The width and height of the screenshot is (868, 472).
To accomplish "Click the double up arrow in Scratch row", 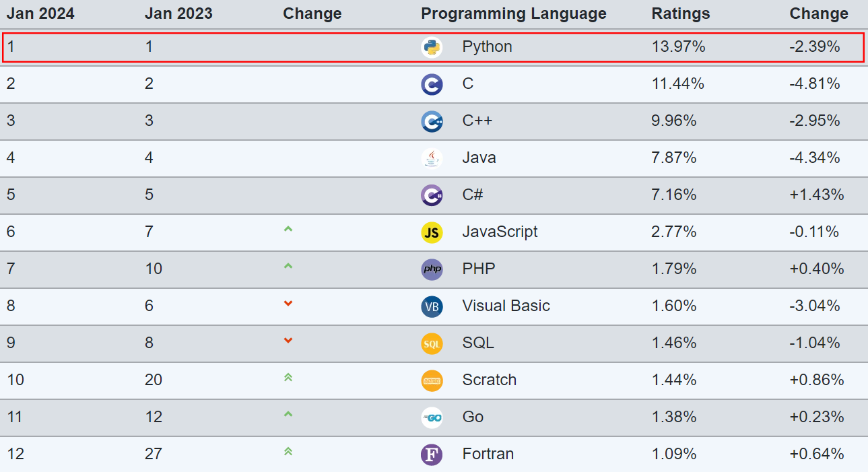I will [x=288, y=377].
